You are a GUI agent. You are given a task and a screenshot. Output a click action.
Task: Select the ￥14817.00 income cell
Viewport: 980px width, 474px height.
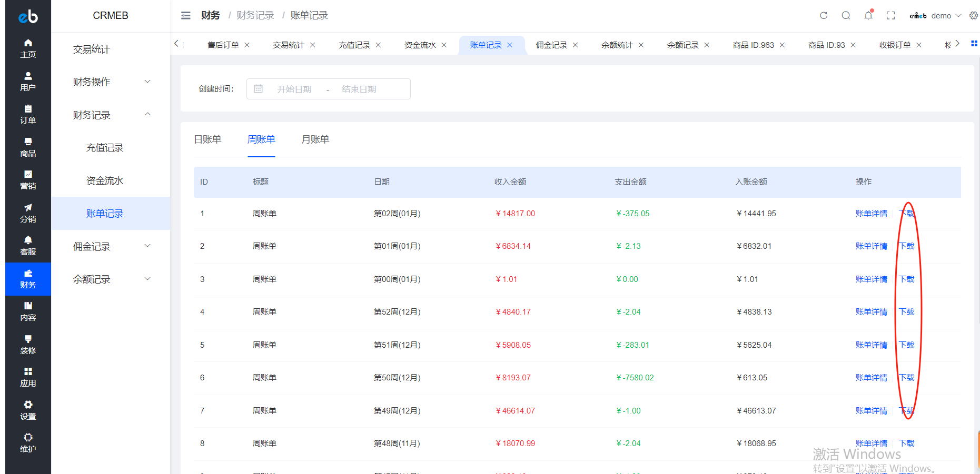point(515,214)
